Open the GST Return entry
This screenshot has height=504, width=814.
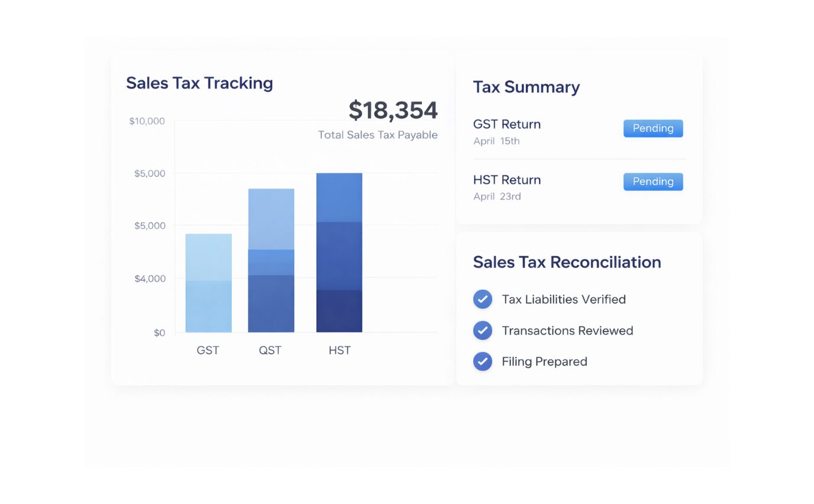pyautogui.click(x=507, y=124)
